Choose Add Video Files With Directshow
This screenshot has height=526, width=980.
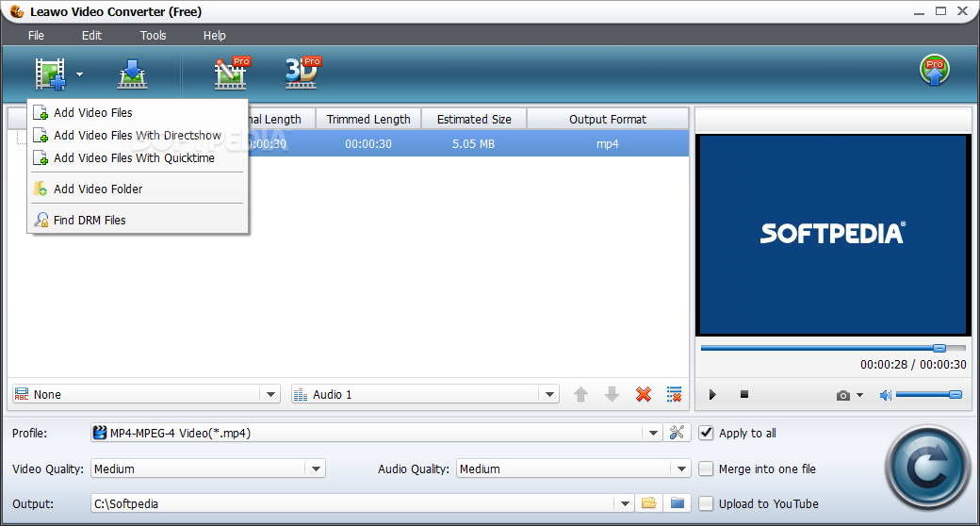pos(138,135)
